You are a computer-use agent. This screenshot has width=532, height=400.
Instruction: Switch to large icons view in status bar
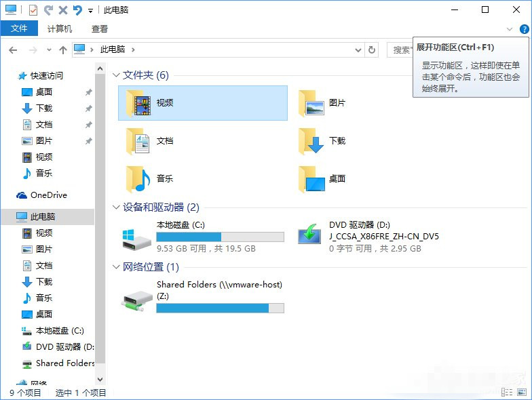(x=520, y=392)
